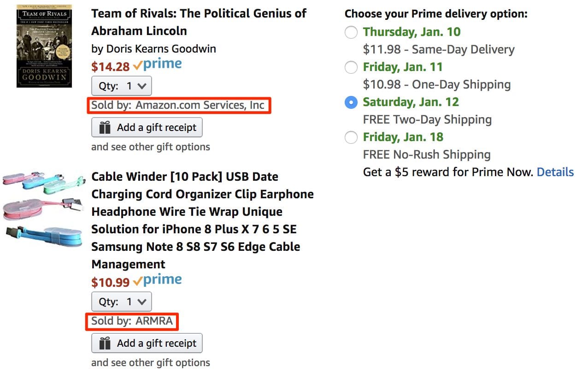The image size is (588, 379).
Task: Click gift icon on Cable Winder receipt button
Action: click(105, 343)
